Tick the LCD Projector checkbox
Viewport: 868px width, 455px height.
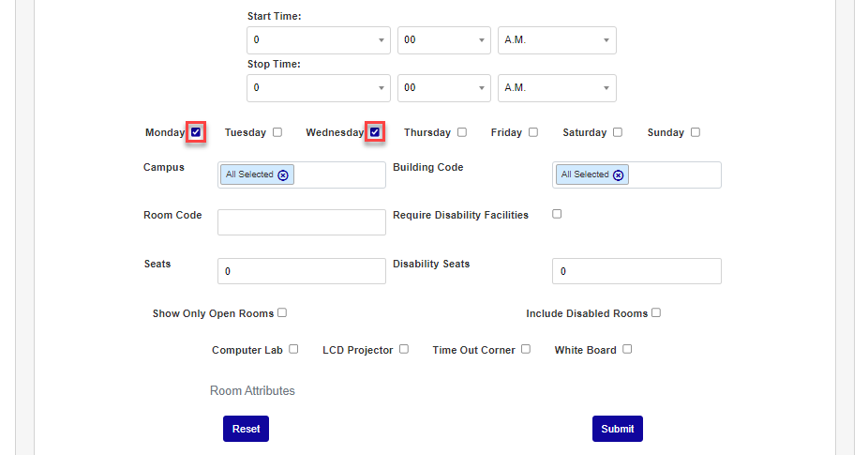pyautogui.click(x=404, y=349)
